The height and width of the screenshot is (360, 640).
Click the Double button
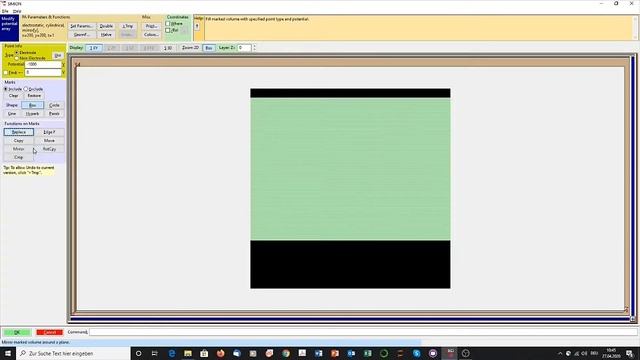pyautogui.click(x=106, y=26)
